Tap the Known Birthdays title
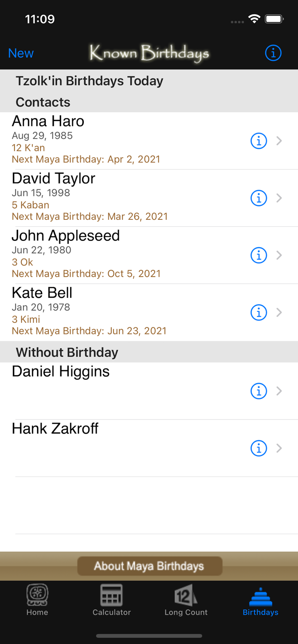Screen dimensions: 298x644 tap(149, 53)
